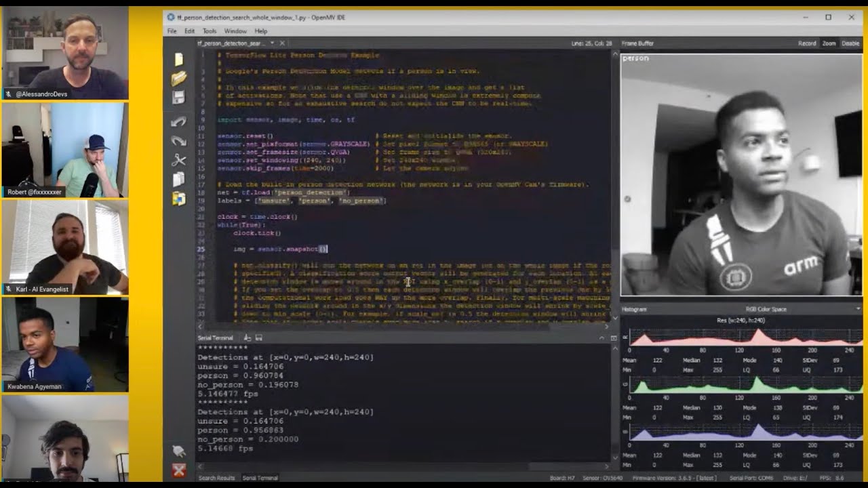Open the Help menu
The height and width of the screenshot is (488, 868).
tap(261, 31)
